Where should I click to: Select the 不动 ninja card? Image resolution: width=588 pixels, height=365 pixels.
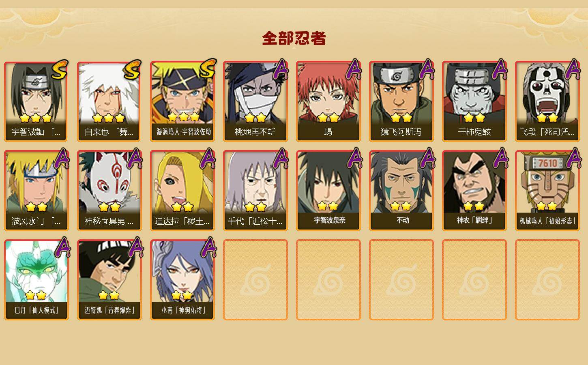click(x=401, y=191)
